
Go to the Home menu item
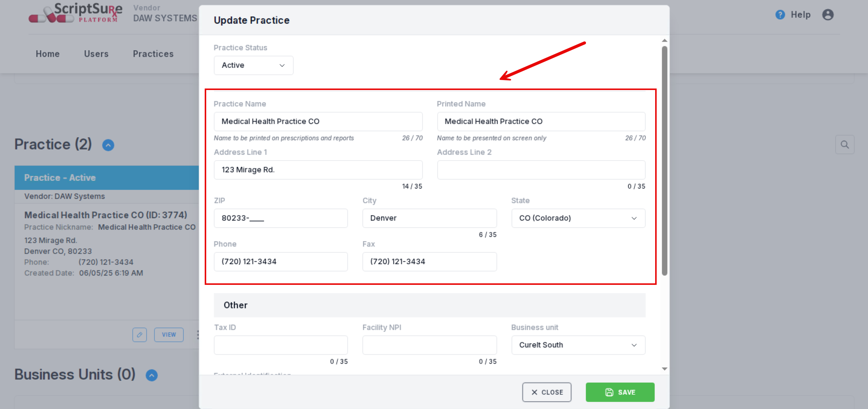[x=47, y=54]
